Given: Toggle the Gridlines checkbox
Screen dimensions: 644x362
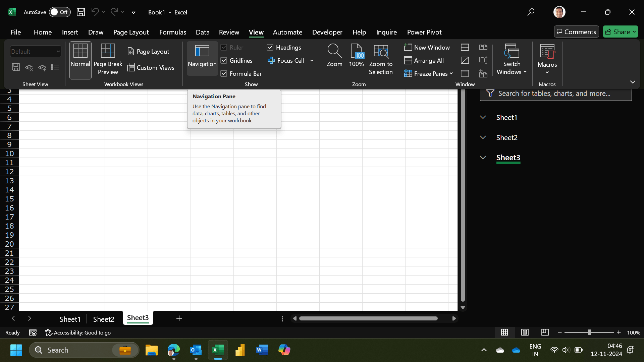Looking at the screenshot, I should (224, 60).
